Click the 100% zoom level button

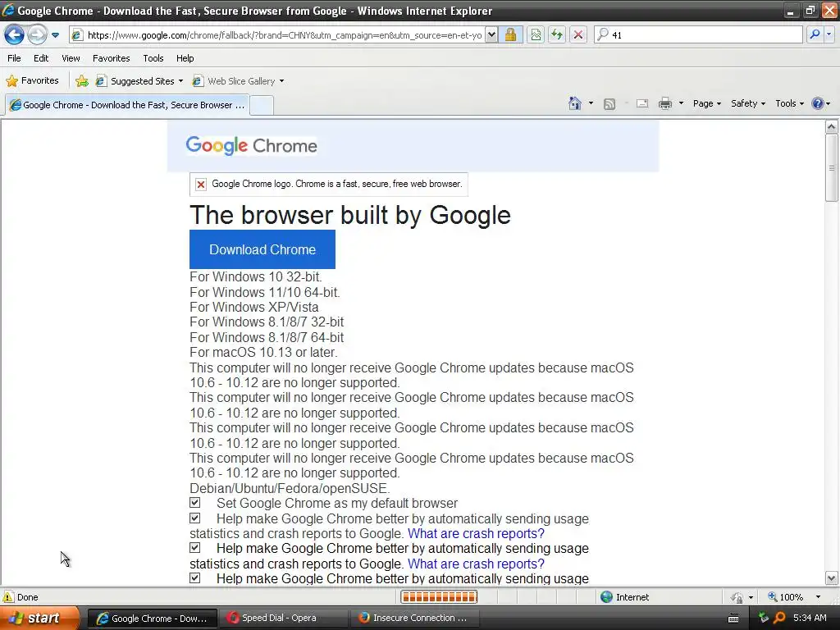(x=785, y=597)
